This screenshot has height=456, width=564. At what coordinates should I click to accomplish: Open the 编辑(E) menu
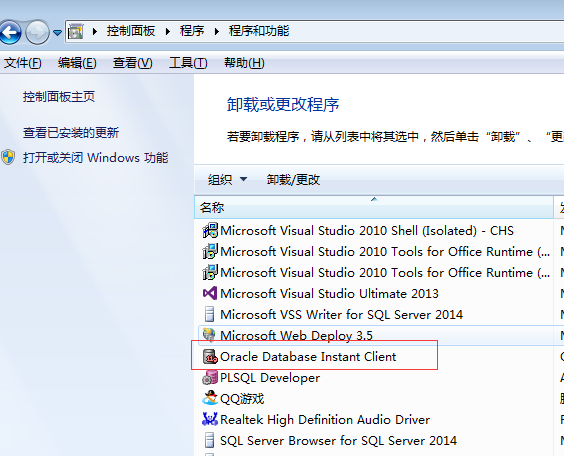pyautogui.click(x=77, y=63)
